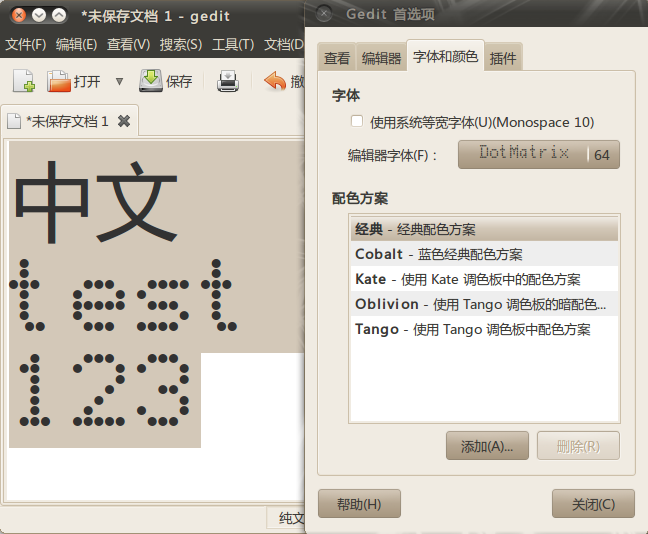Screen dimensions: 648x534
Task: Open the 查看(V) menu
Action: tap(128, 44)
